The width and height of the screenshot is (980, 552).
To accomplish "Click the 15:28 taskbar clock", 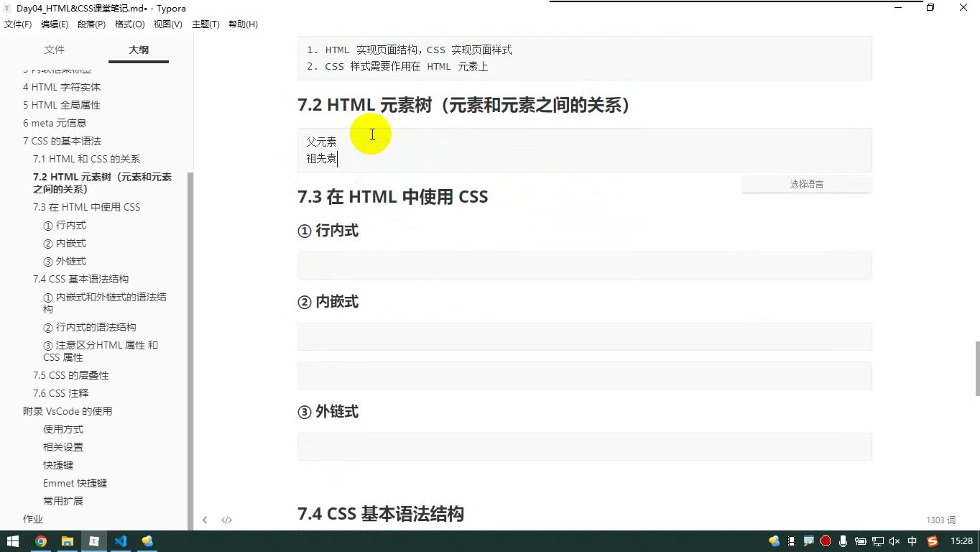I will coord(961,541).
